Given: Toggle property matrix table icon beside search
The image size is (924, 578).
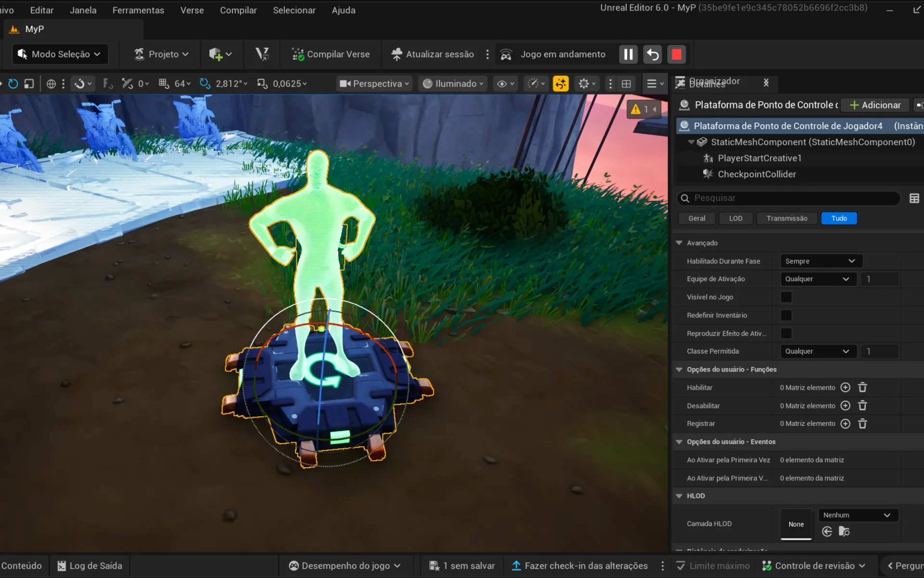Looking at the screenshot, I should pos(914,198).
